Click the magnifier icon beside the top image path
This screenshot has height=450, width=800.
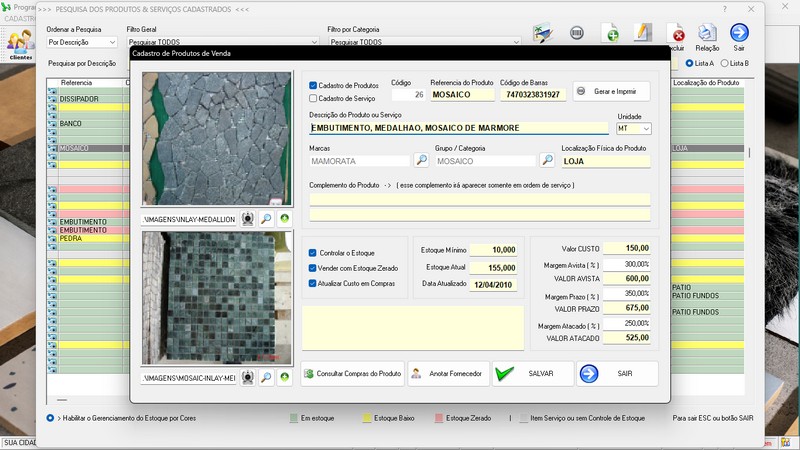267,218
